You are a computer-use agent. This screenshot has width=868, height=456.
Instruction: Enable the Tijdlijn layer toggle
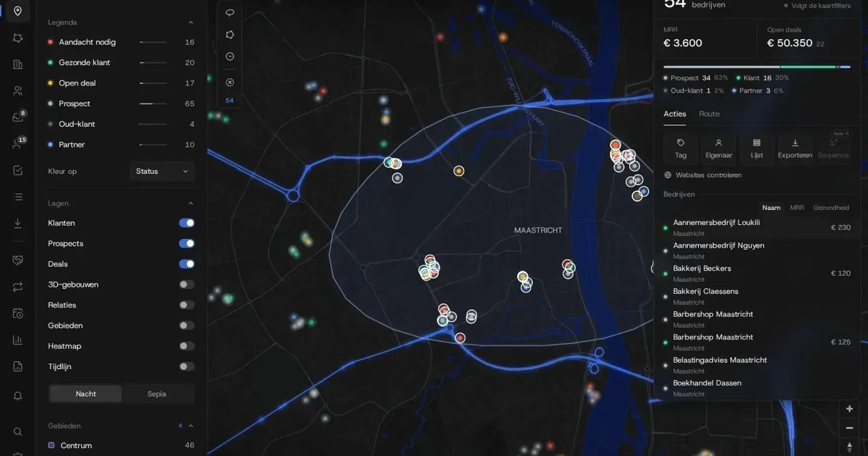[x=187, y=367]
